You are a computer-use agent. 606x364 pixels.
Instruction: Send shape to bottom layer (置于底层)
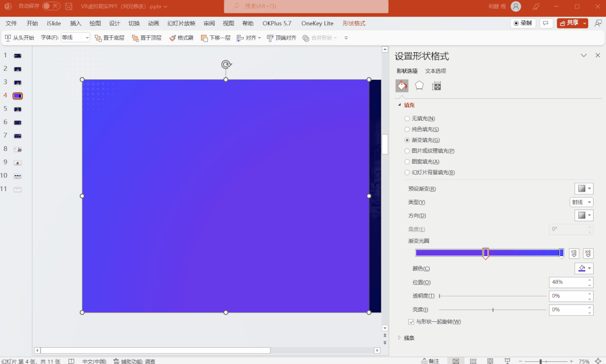(x=110, y=38)
